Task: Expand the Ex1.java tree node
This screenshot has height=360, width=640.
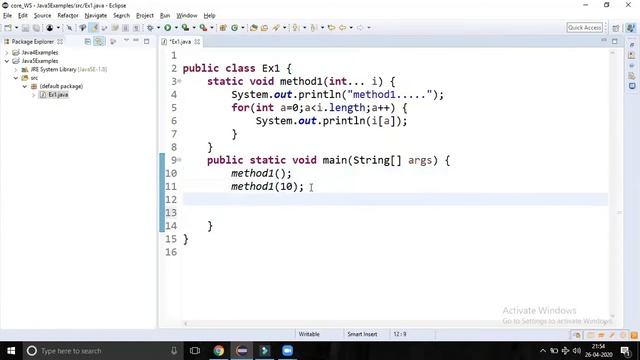Action: 34,95
